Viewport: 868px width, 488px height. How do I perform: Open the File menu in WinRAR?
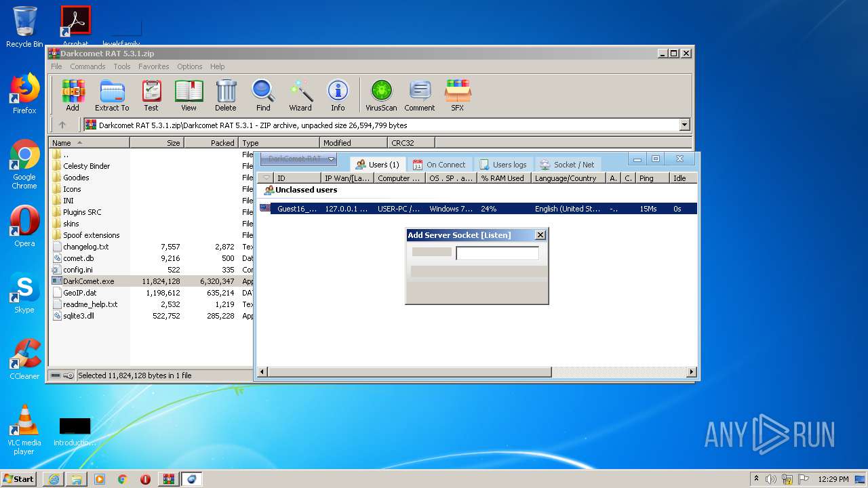[x=56, y=66]
